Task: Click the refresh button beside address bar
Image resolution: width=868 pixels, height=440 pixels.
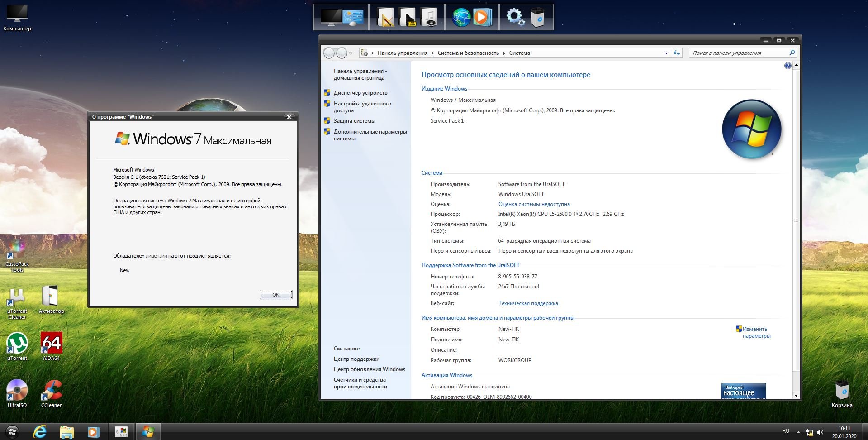Action: (x=677, y=53)
